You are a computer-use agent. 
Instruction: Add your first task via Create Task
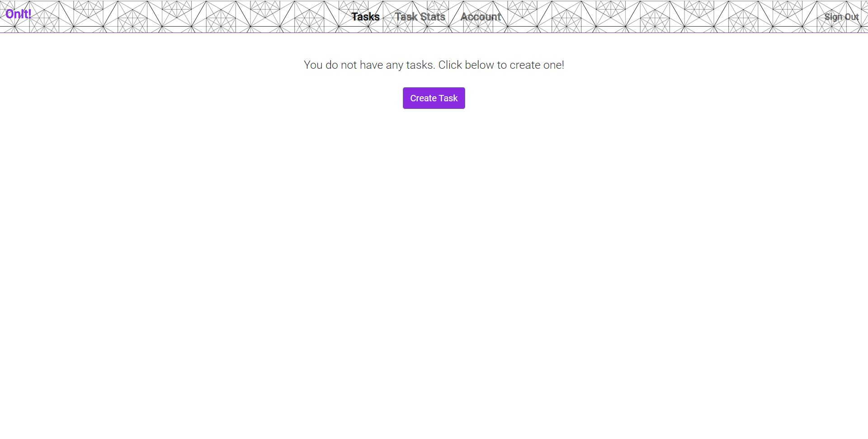[434, 98]
